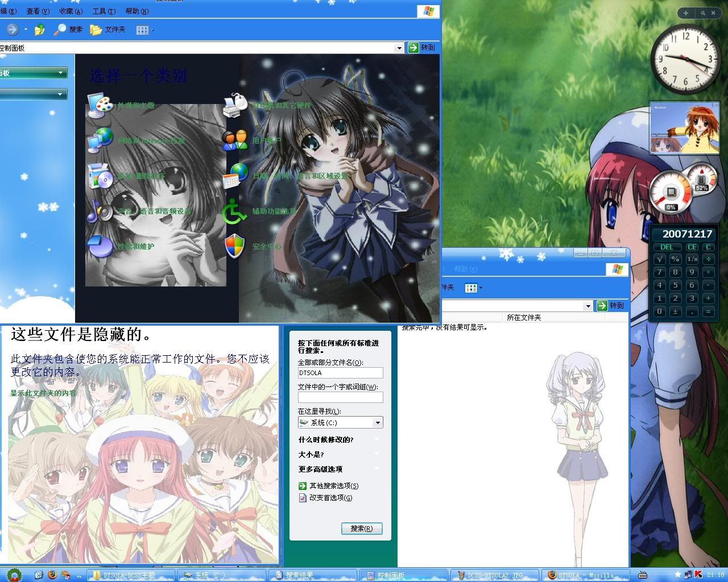Click calculator equals key
The image size is (728, 582).
point(709,311)
